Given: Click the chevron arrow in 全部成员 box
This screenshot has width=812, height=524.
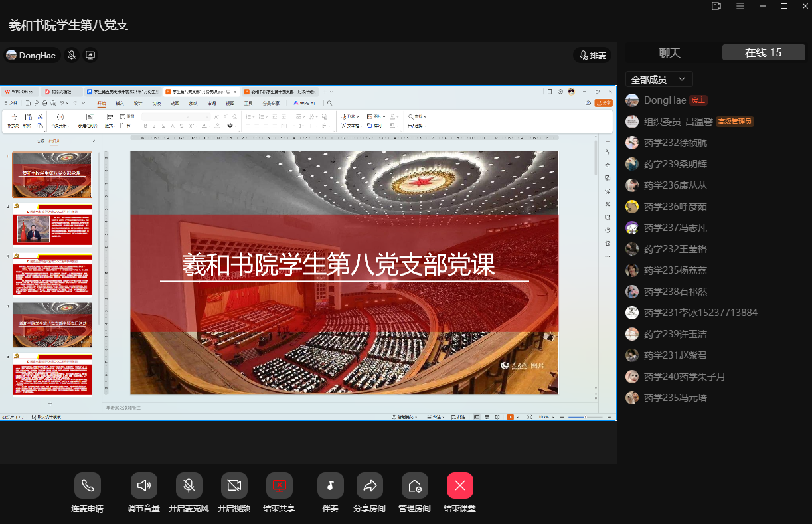Looking at the screenshot, I should (682, 80).
